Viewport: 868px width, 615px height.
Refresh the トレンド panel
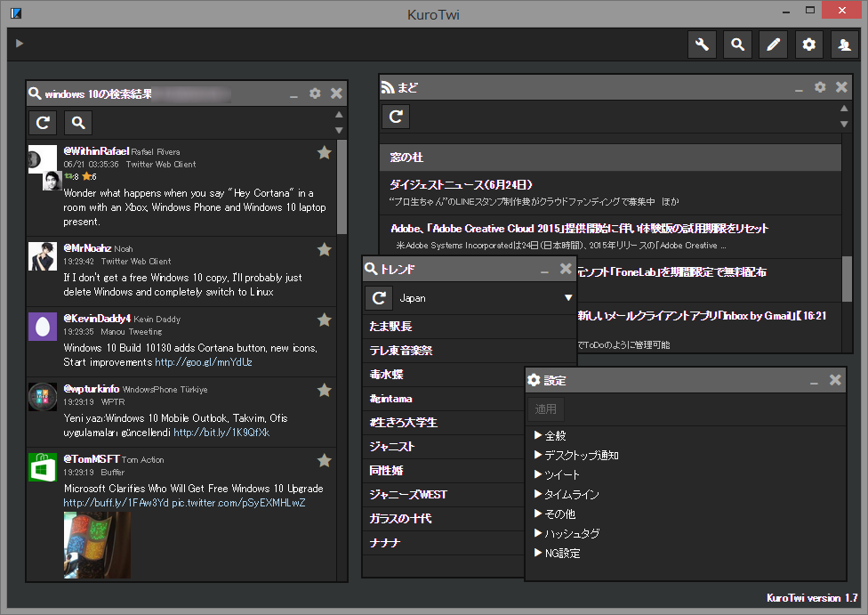pyautogui.click(x=378, y=297)
